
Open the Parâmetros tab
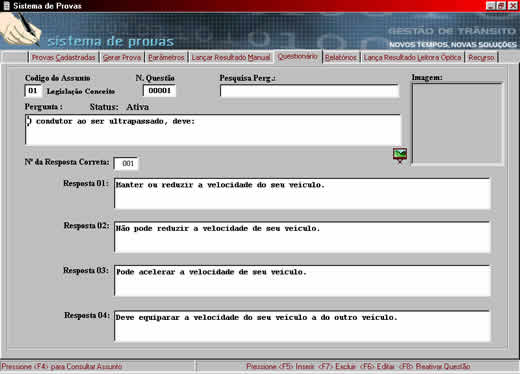pyautogui.click(x=166, y=58)
